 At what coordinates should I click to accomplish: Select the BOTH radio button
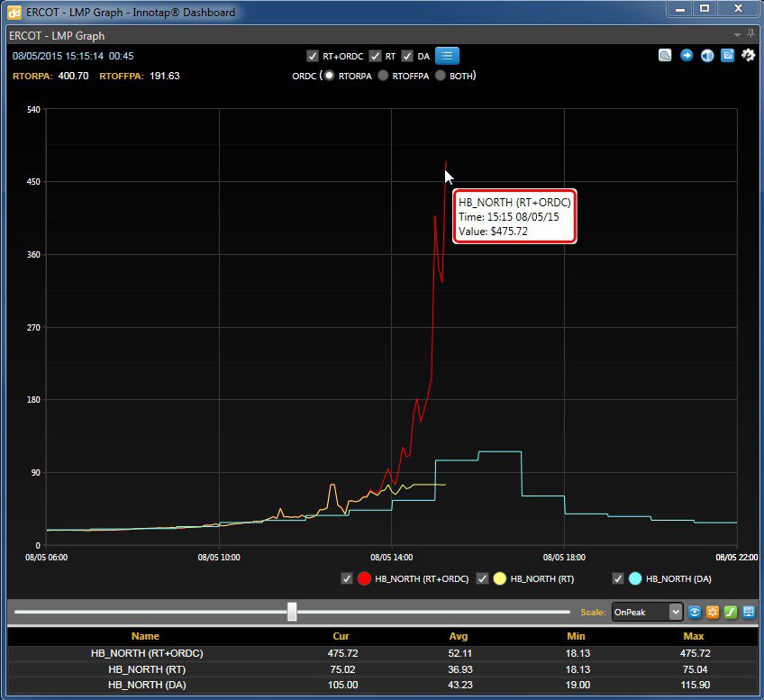pyautogui.click(x=441, y=76)
